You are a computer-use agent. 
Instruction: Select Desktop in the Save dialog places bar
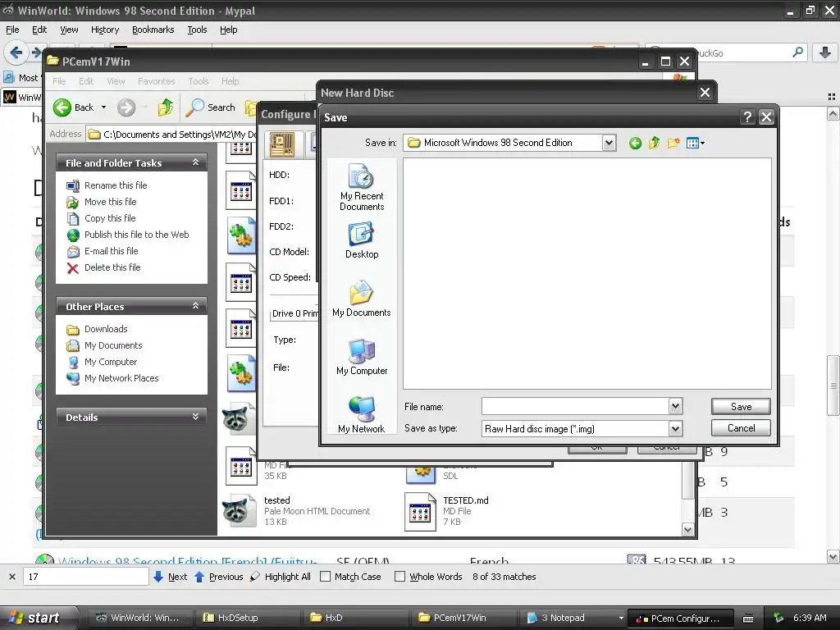click(362, 241)
